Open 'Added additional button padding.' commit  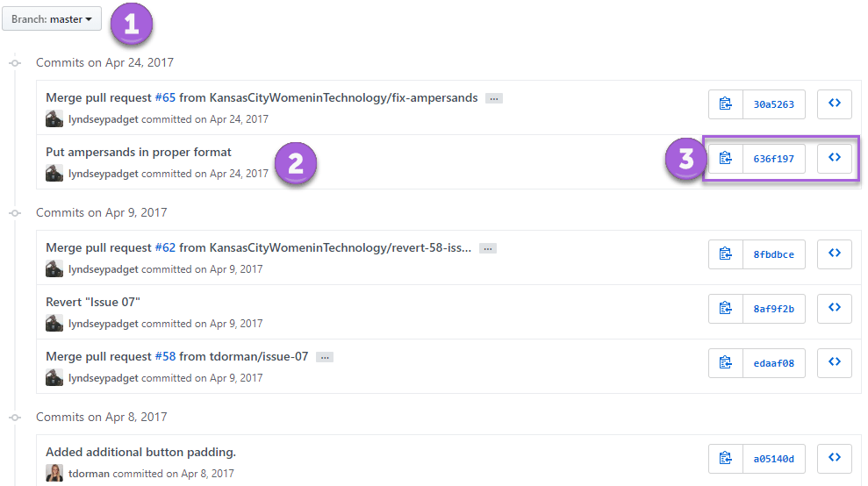140,452
